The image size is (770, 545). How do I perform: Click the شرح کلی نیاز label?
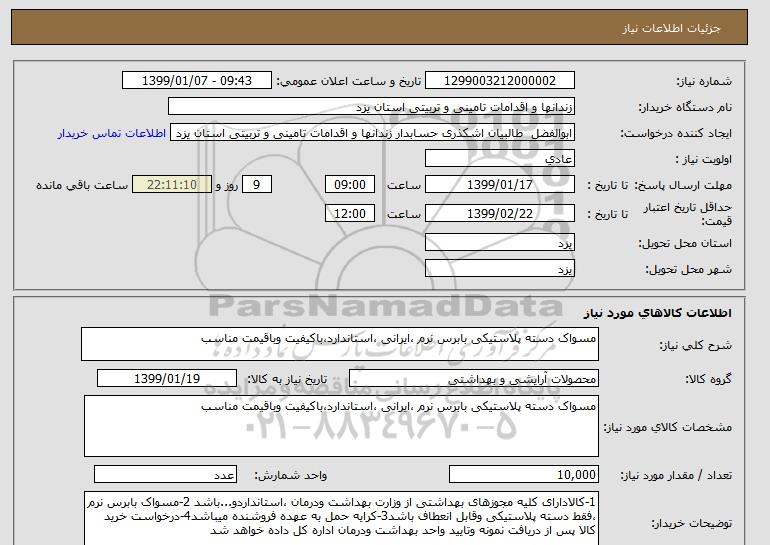695,345
